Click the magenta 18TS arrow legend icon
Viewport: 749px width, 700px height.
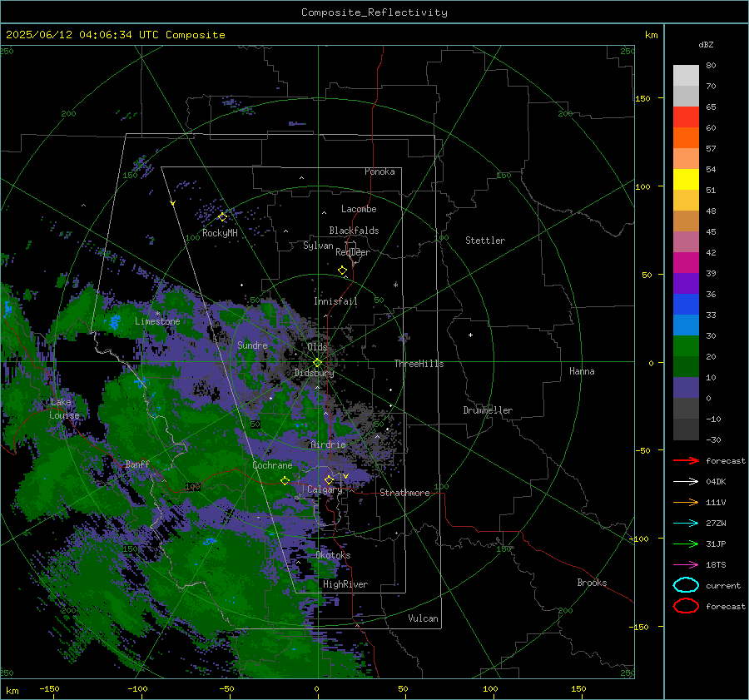[x=686, y=565]
